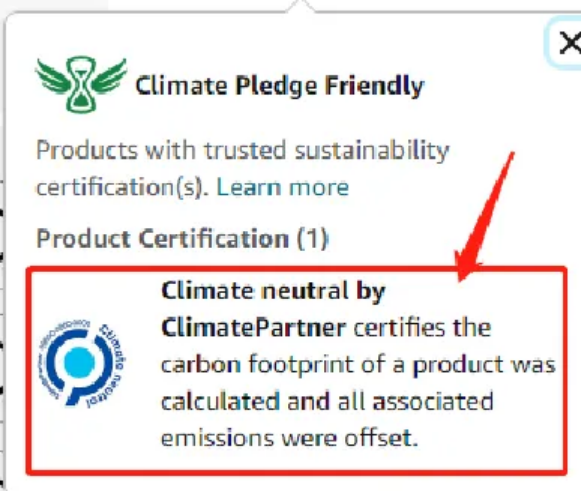The width and height of the screenshot is (581, 491).
Task: Select the Climate Pledge Friendly heading
Action: (280, 86)
